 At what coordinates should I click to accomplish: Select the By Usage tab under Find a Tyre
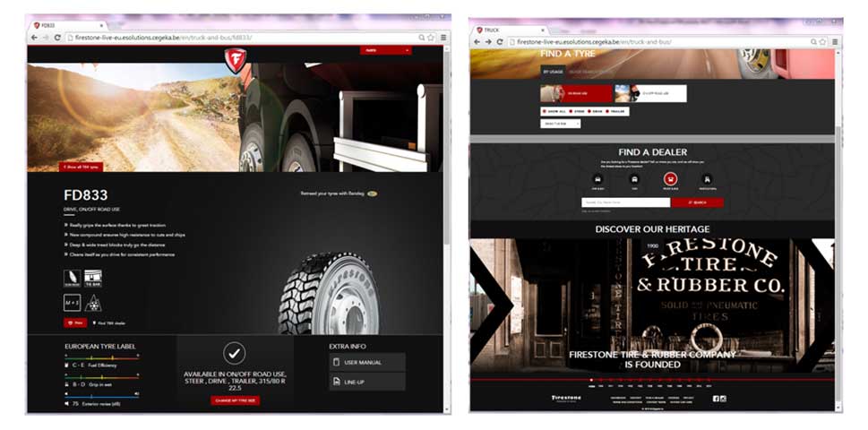[x=552, y=72]
